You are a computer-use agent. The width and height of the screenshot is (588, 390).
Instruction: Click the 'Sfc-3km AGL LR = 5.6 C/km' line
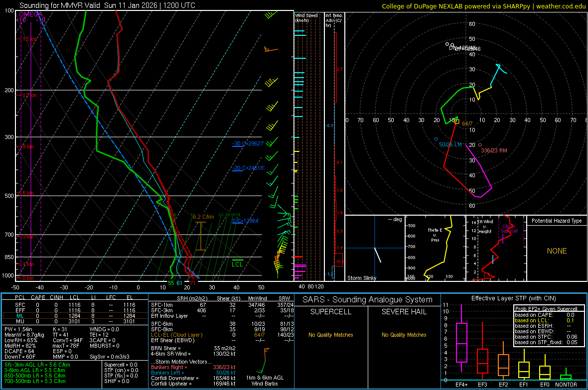(x=37, y=365)
